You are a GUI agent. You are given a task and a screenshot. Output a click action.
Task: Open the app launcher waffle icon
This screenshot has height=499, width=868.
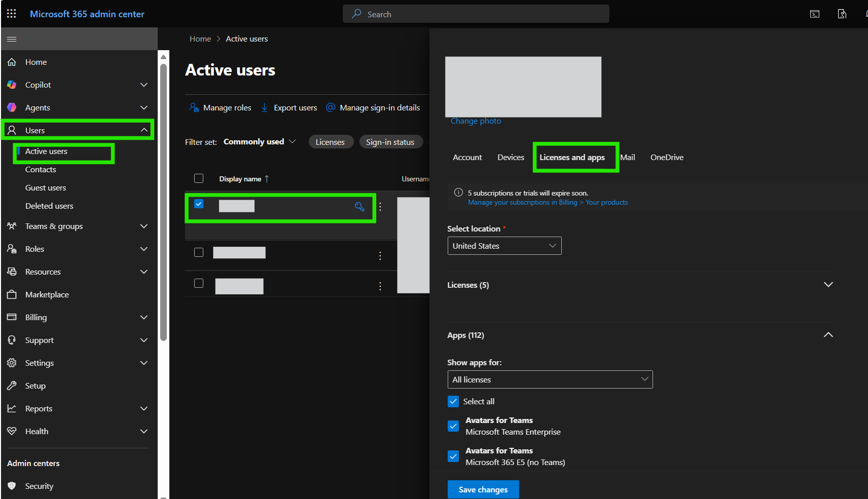tap(12, 14)
